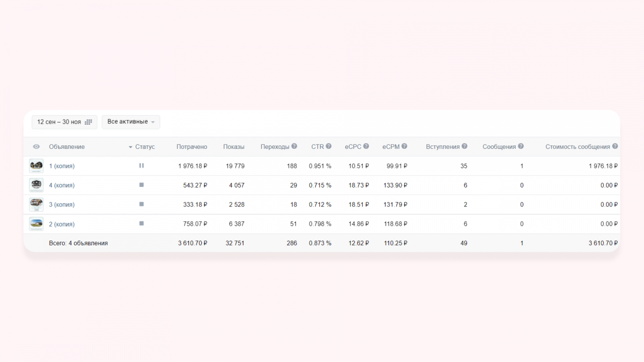The width and height of the screenshot is (644, 362).
Task: Open the Все активные filter dropdown
Action: [131, 122]
